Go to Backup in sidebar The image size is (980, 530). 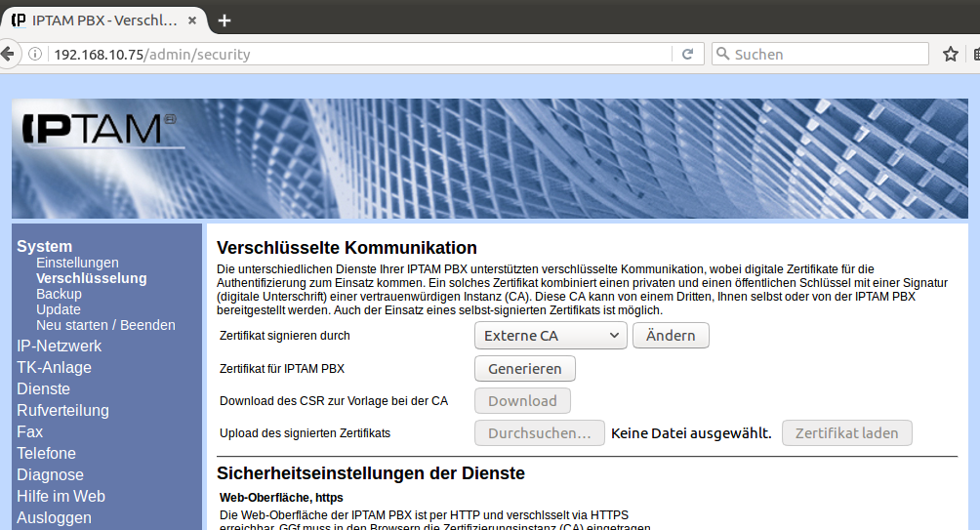59,294
